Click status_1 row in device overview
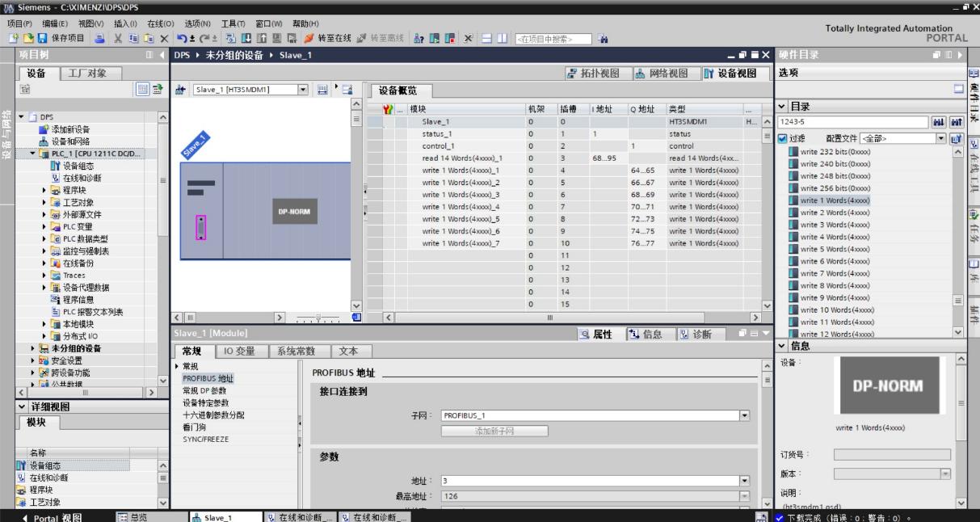The image size is (980, 522). 563,133
